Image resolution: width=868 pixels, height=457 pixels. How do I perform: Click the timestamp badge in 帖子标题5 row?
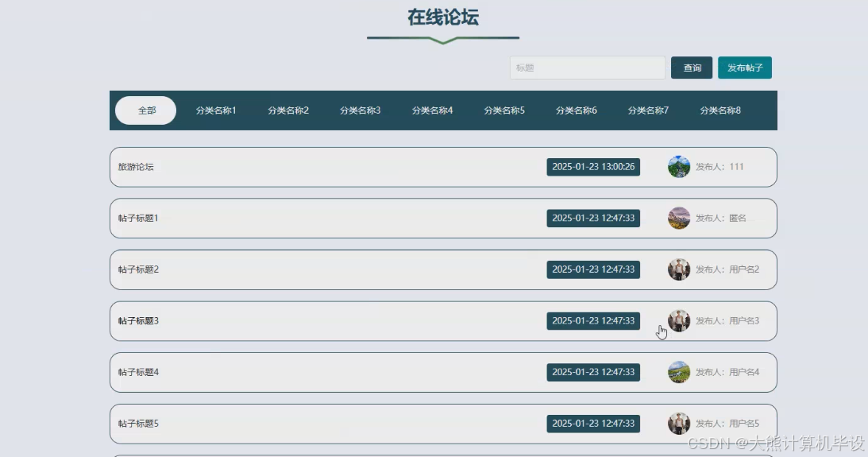[x=593, y=423]
